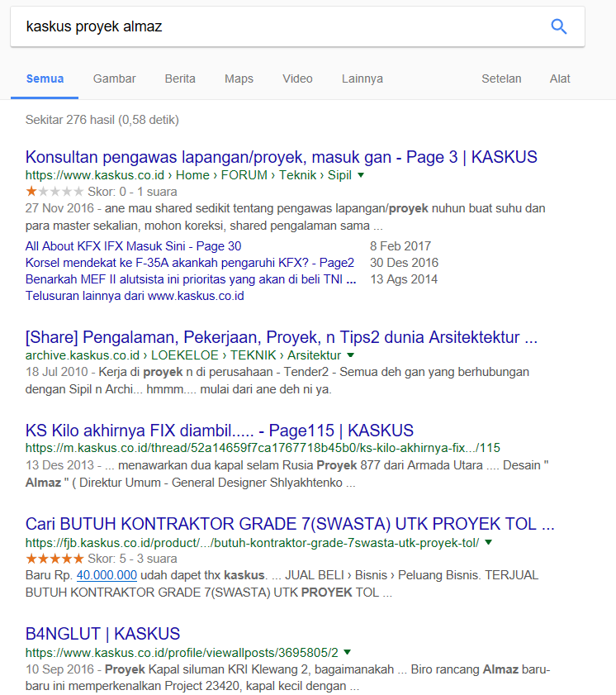This screenshot has width=616, height=695.
Task: Switch to the Gambar tab
Action: coord(114,79)
